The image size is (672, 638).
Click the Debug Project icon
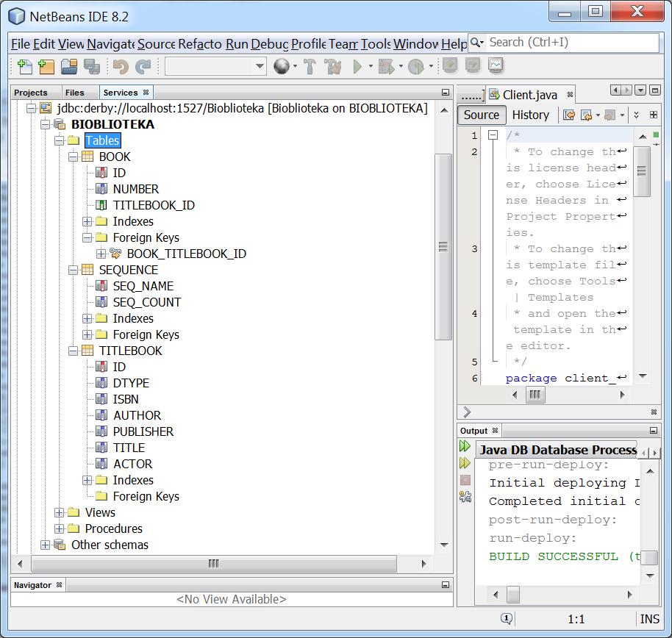point(386,66)
